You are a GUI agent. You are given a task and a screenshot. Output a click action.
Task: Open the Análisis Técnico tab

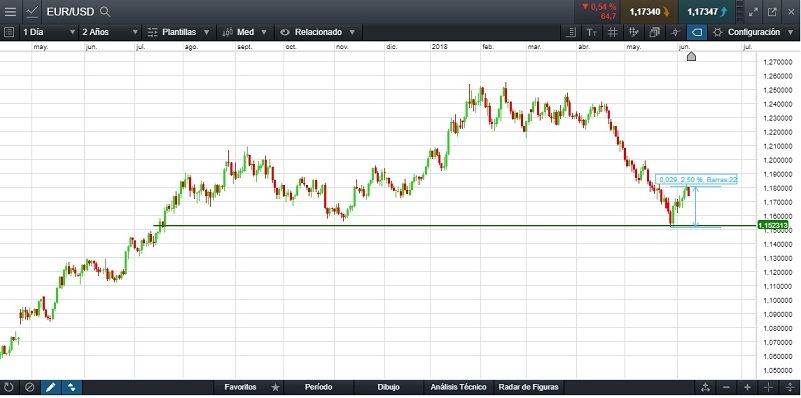click(x=458, y=387)
